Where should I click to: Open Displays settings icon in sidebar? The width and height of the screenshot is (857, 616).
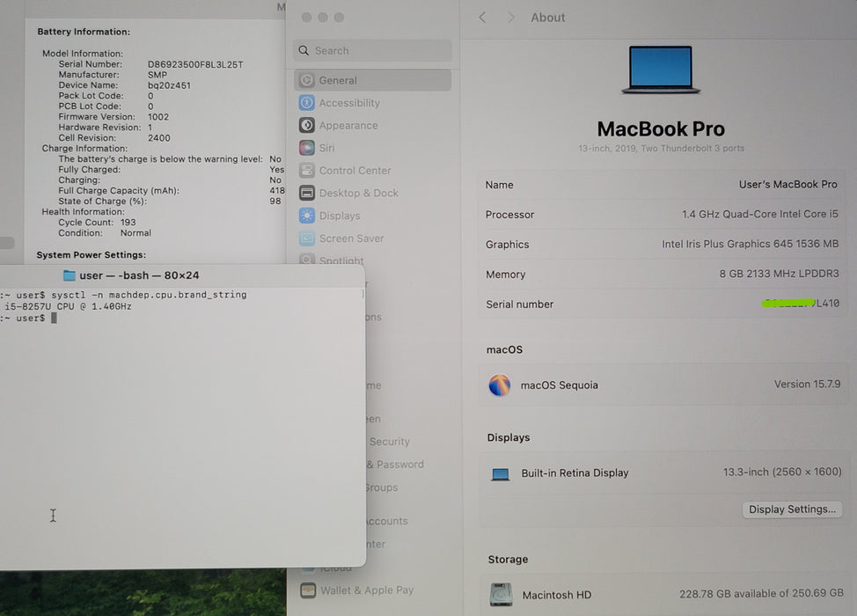(x=306, y=216)
